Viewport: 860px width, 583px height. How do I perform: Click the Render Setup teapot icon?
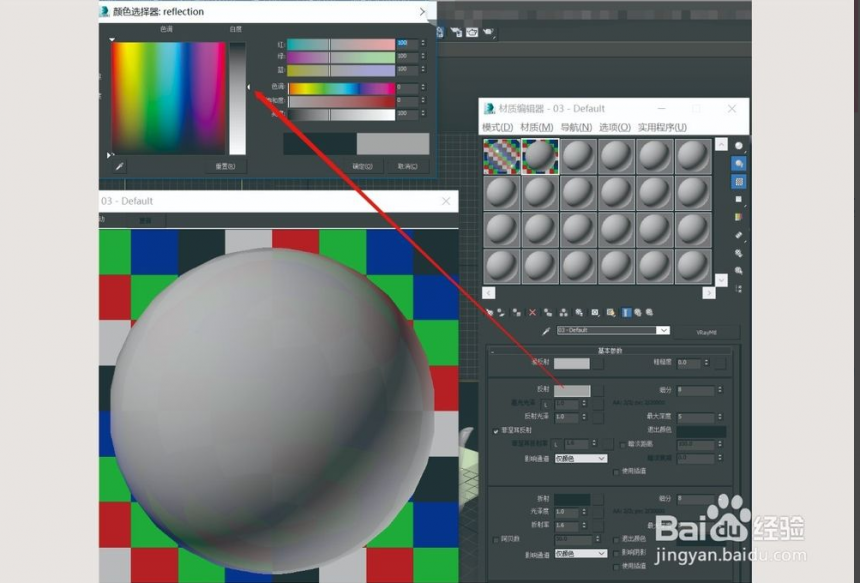tap(456, 32)
